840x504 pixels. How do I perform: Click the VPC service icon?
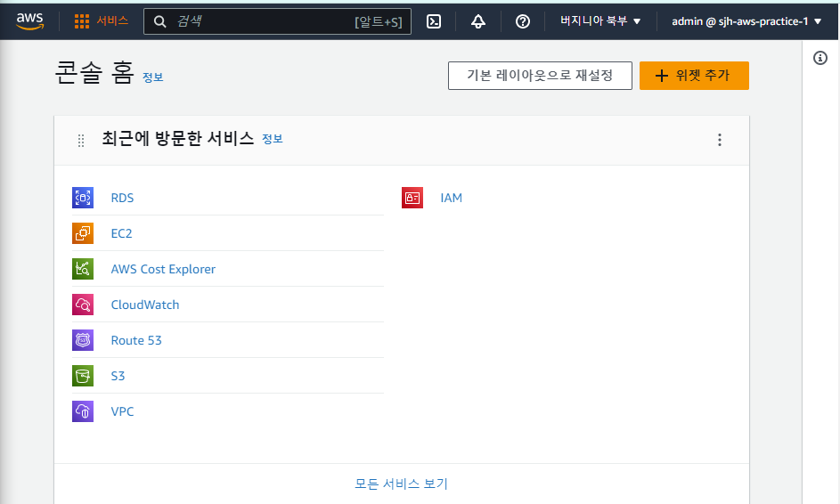click(x=83, y=411)
